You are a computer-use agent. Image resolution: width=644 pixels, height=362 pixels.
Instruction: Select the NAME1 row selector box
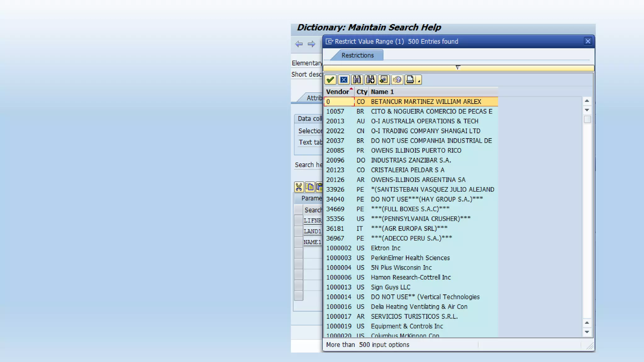tap(298, 242)
